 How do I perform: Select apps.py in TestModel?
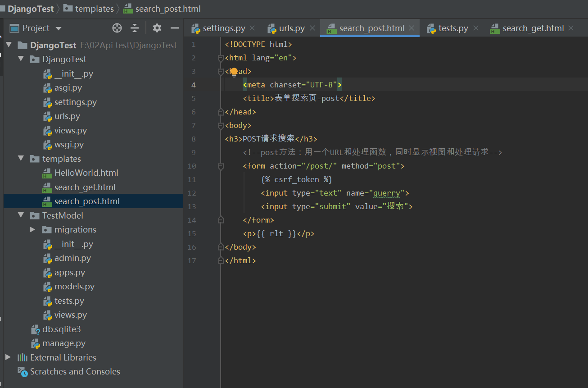[x=70, y=272]
